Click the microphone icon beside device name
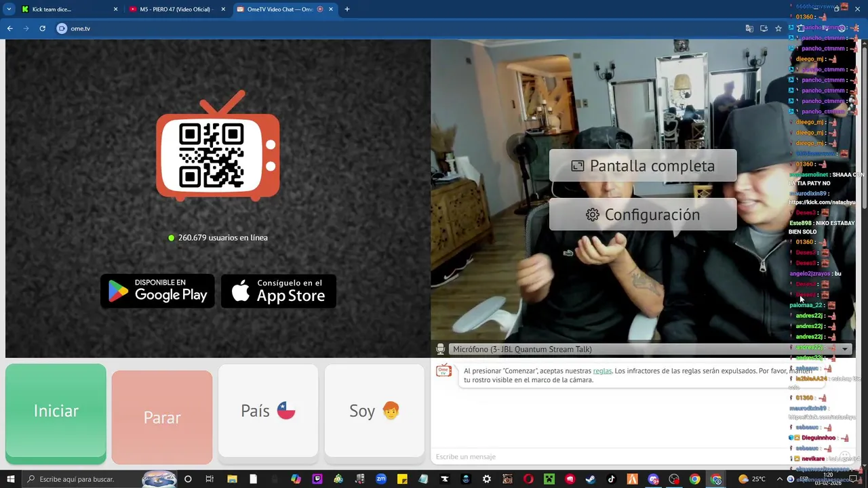This screenshot has width=868, height=488. [440, 349]
